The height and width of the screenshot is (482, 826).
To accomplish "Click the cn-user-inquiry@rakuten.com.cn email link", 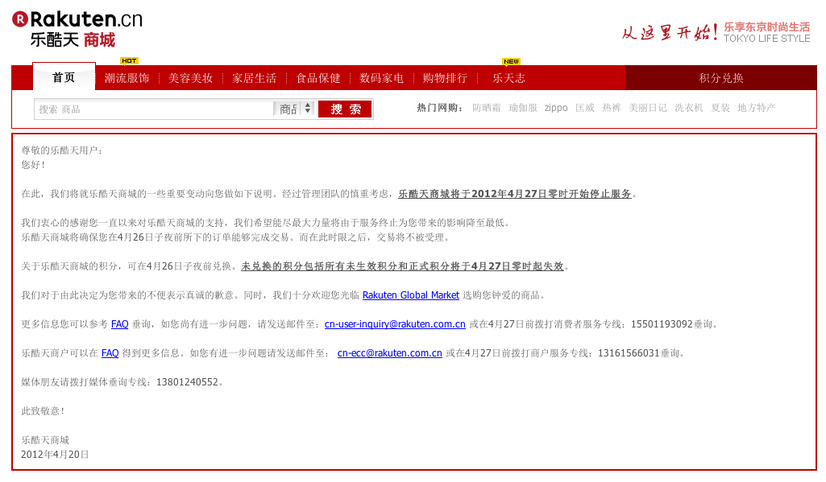I will point(395,324).
